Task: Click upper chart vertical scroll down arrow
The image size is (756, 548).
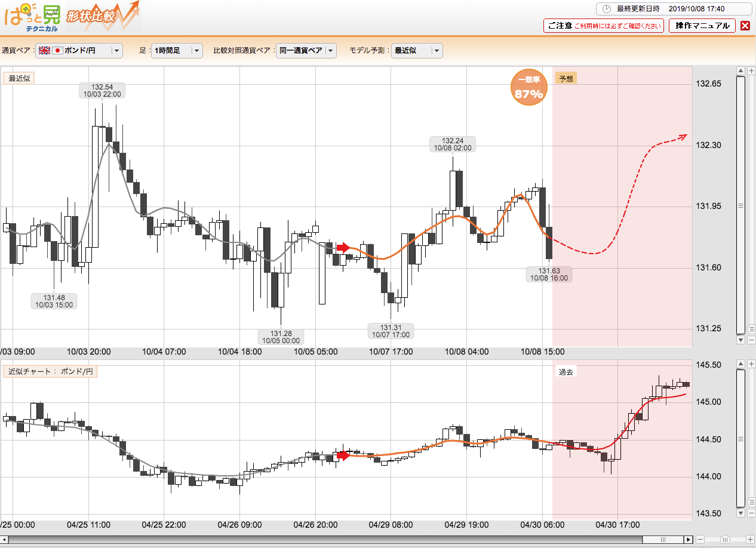Action: [x=740, y=340]
